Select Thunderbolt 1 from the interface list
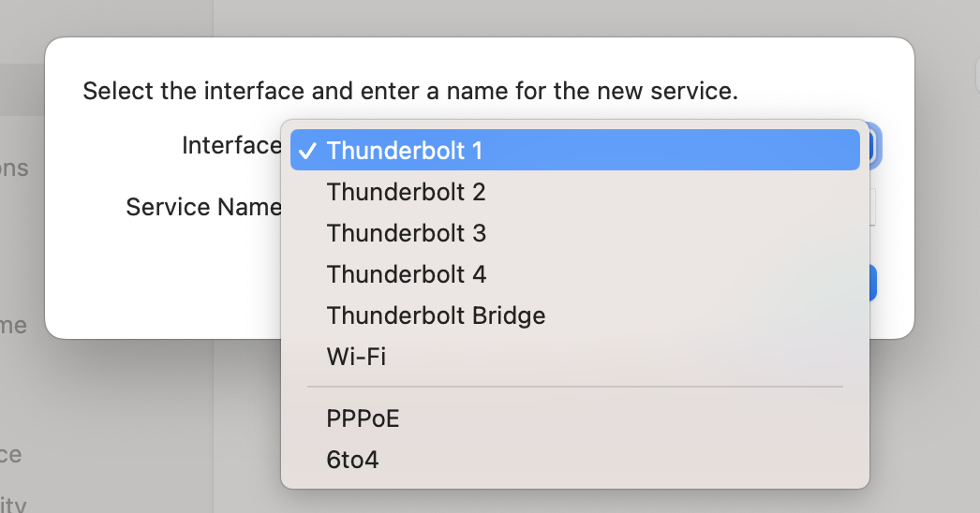The image size is (980, 513). [575, 150]
